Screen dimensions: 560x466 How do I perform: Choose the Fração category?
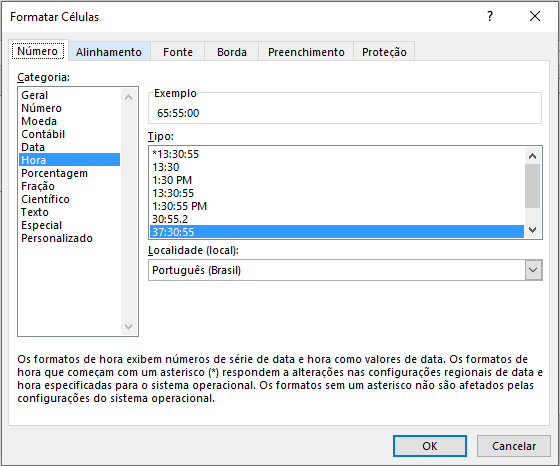click(69, 186)
